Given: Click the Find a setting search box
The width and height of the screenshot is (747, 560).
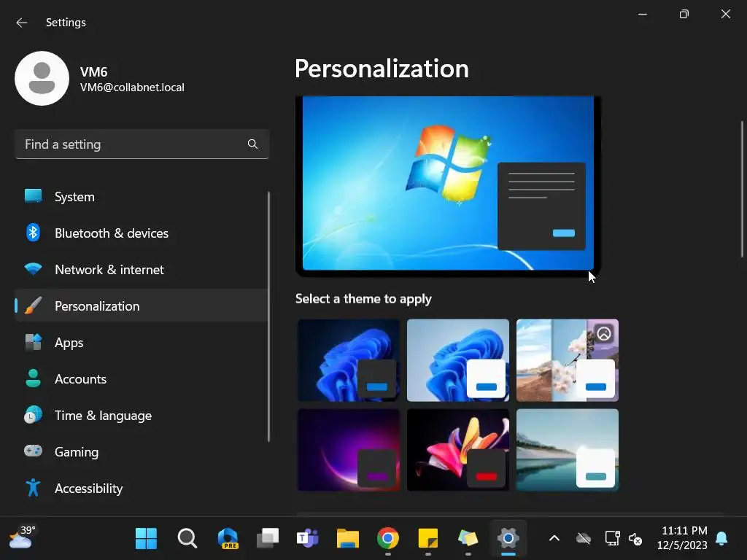Looking at the screenshot, I should coord(142,144).
